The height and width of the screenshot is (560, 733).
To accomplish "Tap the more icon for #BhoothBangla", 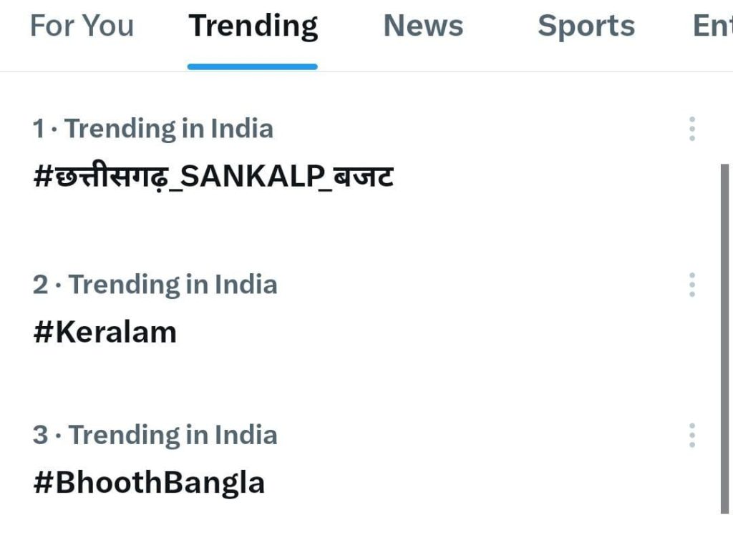I will click(691, 435).
